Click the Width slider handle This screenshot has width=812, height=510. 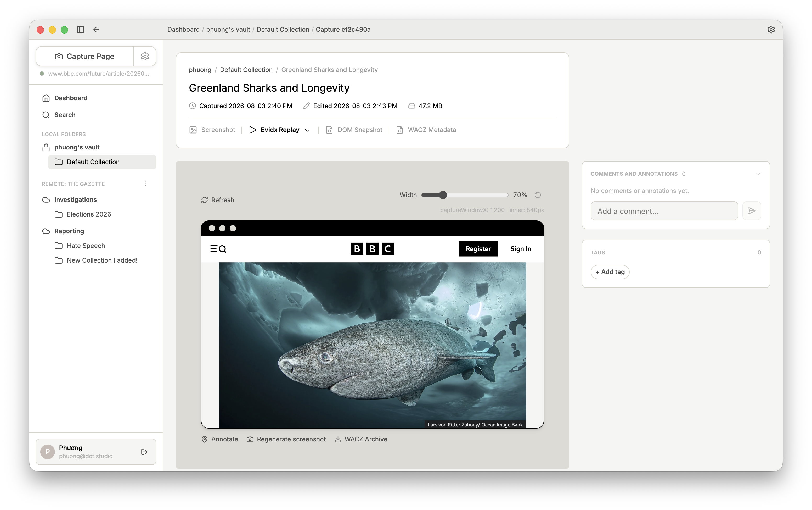tap(443, 195)
